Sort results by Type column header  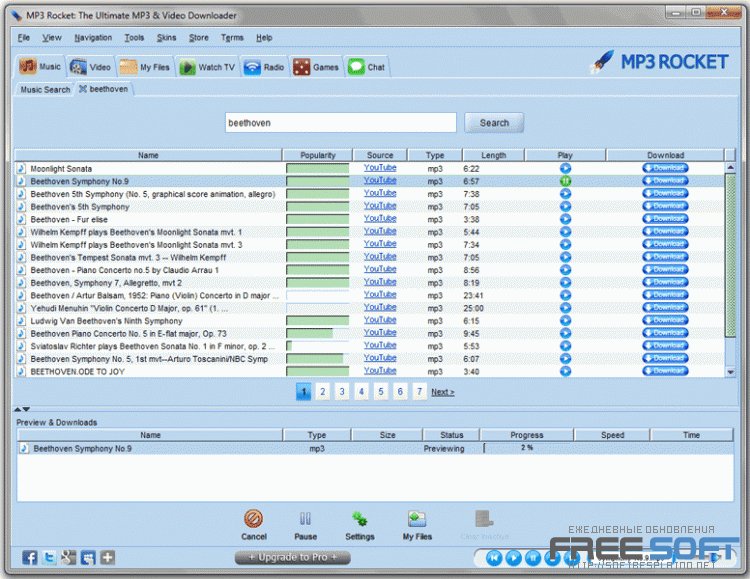point(435,155)
